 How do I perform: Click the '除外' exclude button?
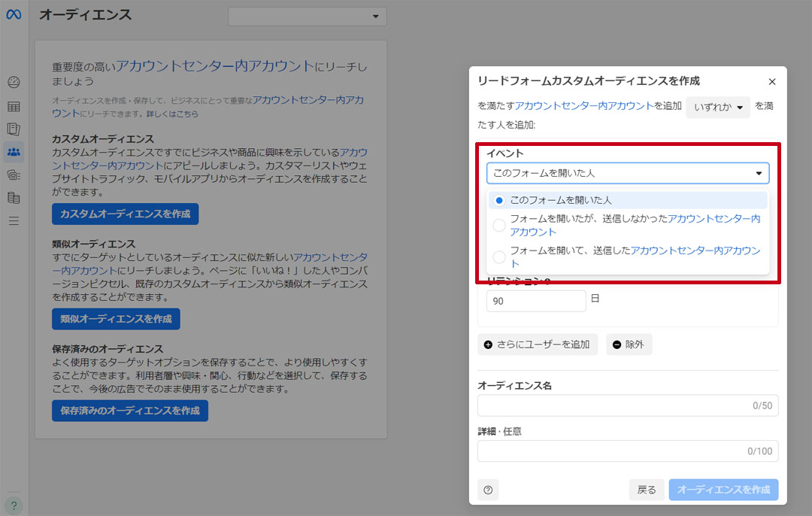[x=629, y=345]
